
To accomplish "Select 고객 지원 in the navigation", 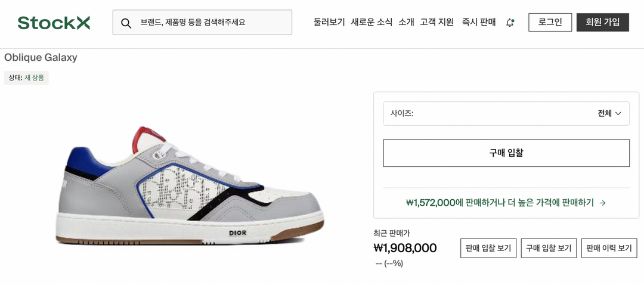I will pos(437,22).
